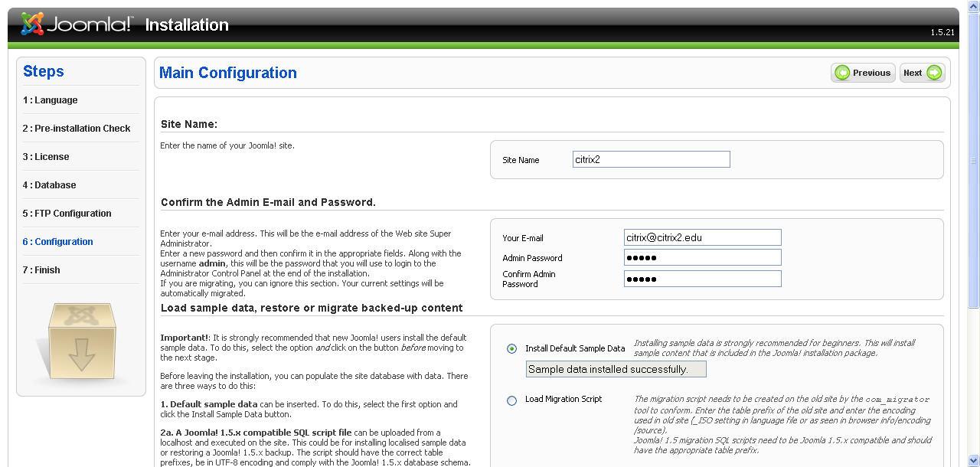Viewport: 980px width, 467px height.
Task: Click the green Next arrow icon
Action: point(934,73)
